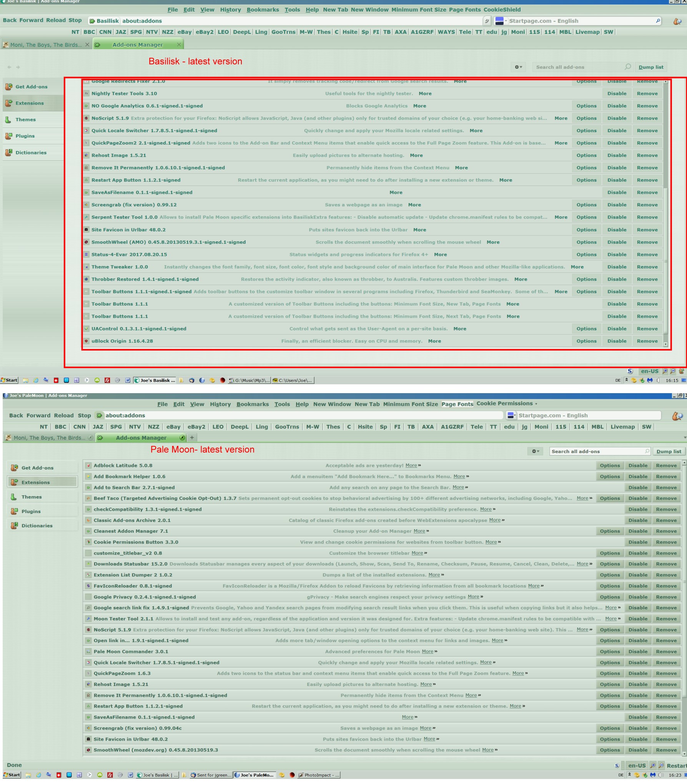This screenshot has height=784, width=687.
Task: Click magnifier in Basilisk add-ons search box
Action: click(628, 66)
